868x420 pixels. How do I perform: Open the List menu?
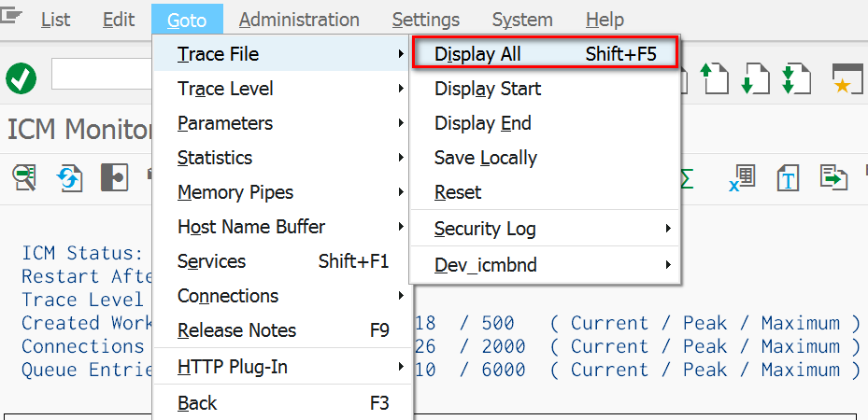coord(55,20)
